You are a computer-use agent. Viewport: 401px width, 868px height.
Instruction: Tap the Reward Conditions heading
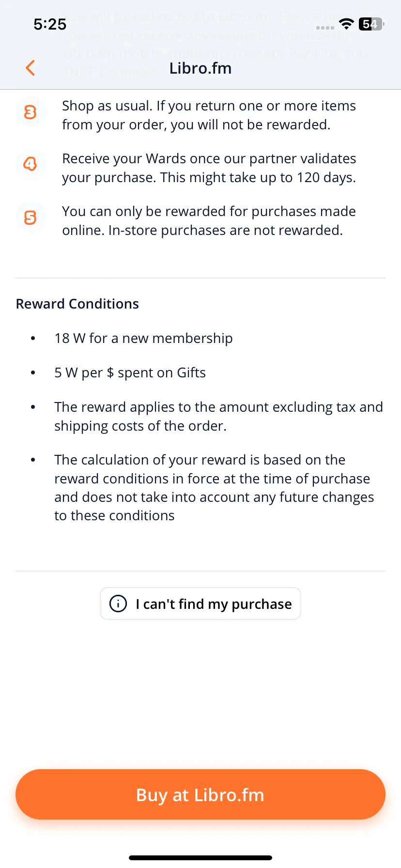pyautogui.click(x=77, y=304)
